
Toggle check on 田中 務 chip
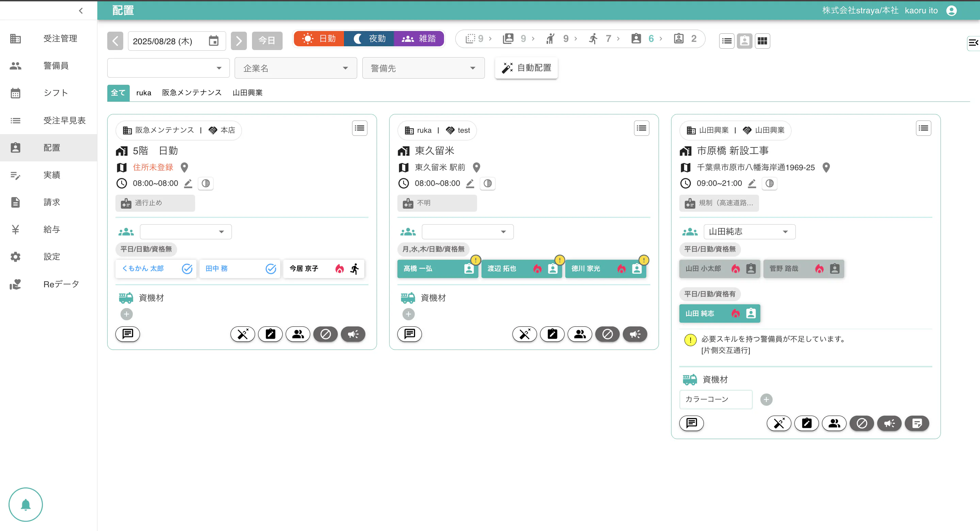coord(270,269)
